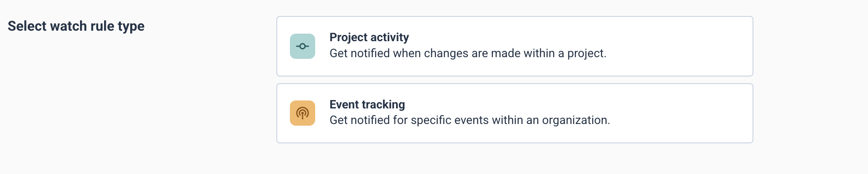
Task: Click the "Select watch rule type" heading
Action: coord(76,26)
